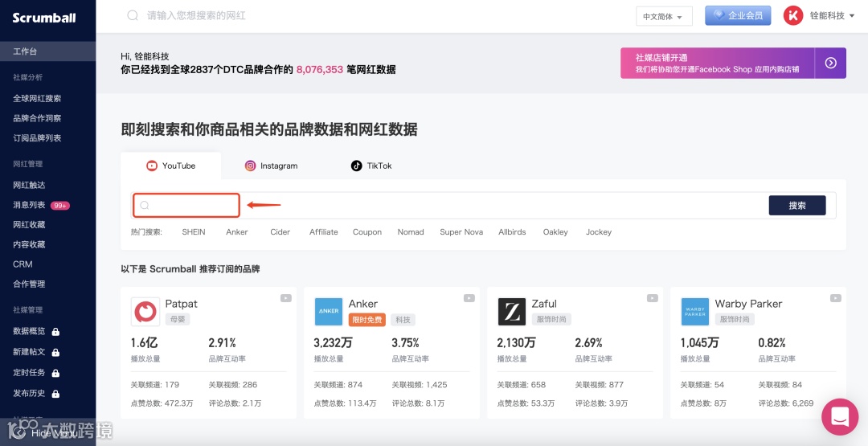Click the 社媒店铺开通 banner
This screenshot has width=868, height=446.
point(733,63)
